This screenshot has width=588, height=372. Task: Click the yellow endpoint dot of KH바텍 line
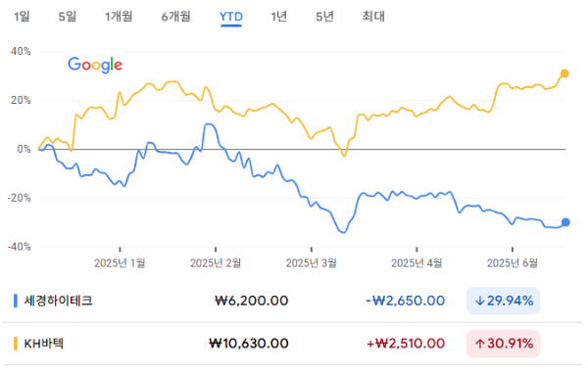click(564, 73)
